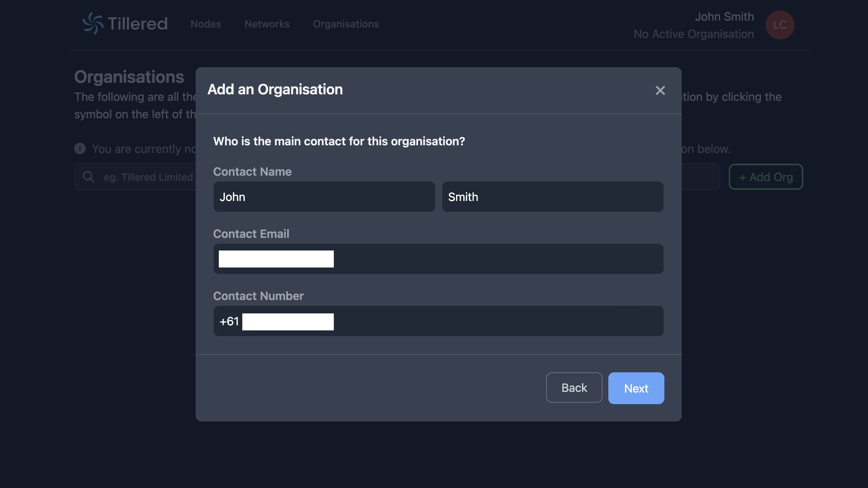Open the Nodes menu item
Image resolution: width=868 pixels, height=488 pixels.
tap(206, 24)
